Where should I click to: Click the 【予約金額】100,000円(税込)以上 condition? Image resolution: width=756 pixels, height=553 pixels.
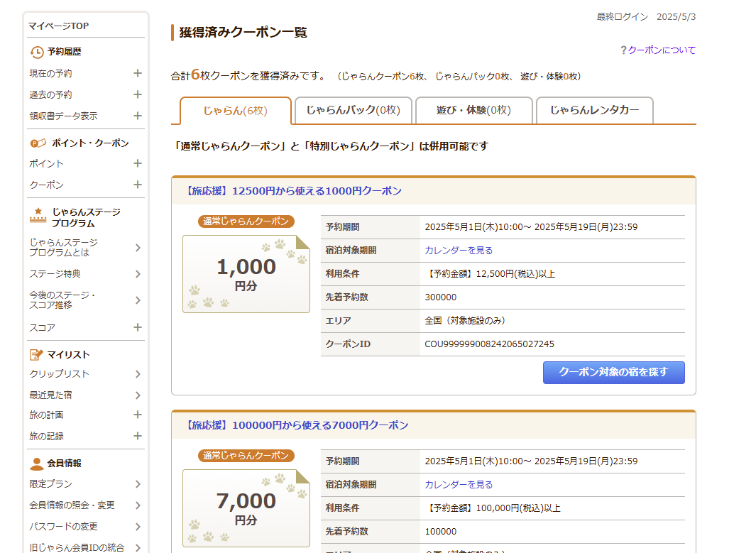(x=493, y=508)
